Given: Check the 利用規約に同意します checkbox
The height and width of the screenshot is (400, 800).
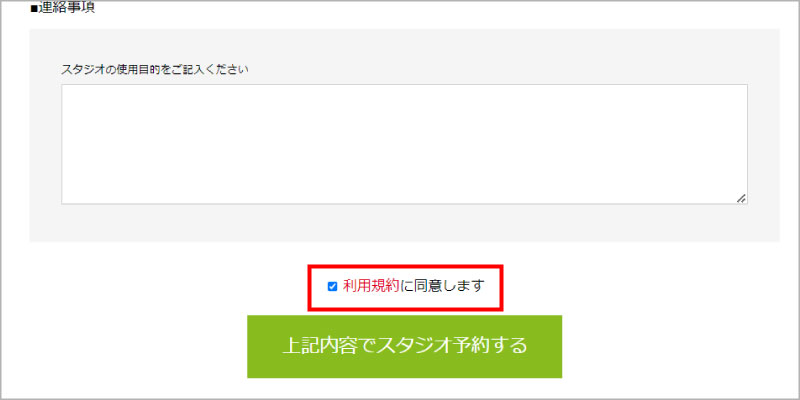Looking at the screenshot, I should pyautogui.click(x=332, y=287).
